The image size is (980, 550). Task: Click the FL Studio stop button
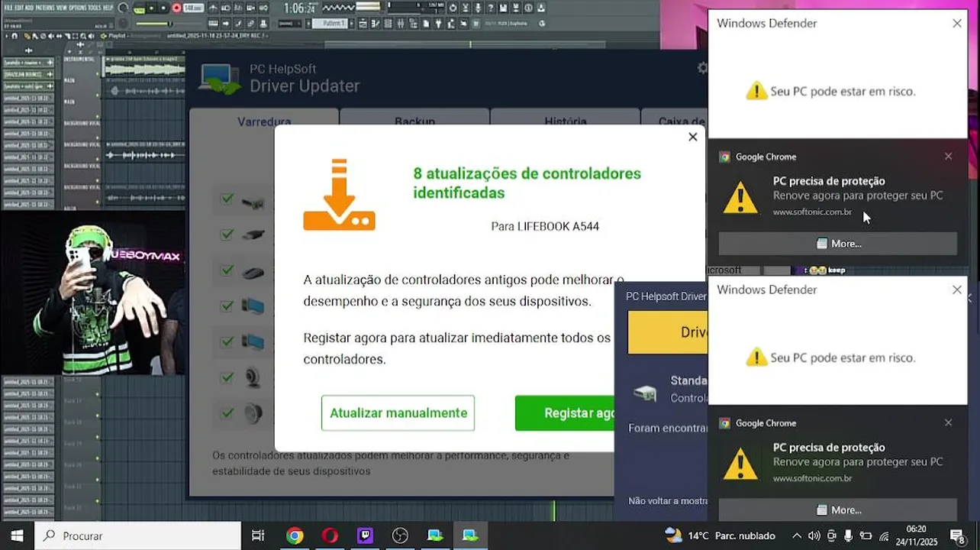pyautogui.click(x=163, y=8)
